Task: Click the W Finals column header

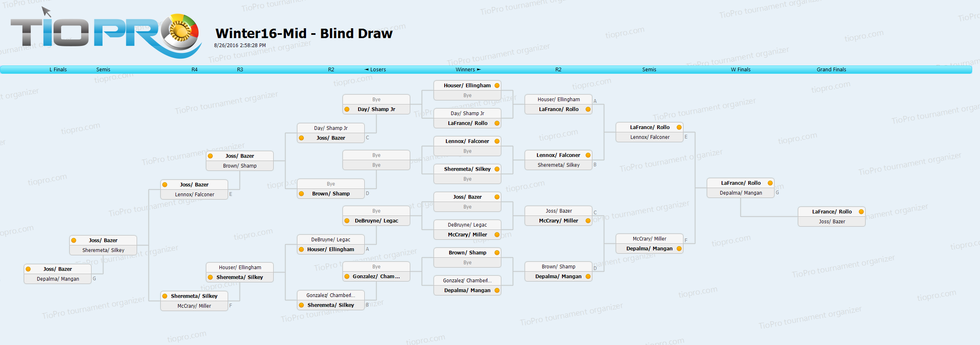Action: click(x=740, y=70)
